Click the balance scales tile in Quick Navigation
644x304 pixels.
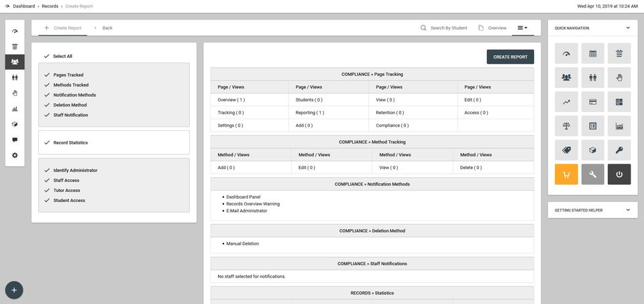566,126
